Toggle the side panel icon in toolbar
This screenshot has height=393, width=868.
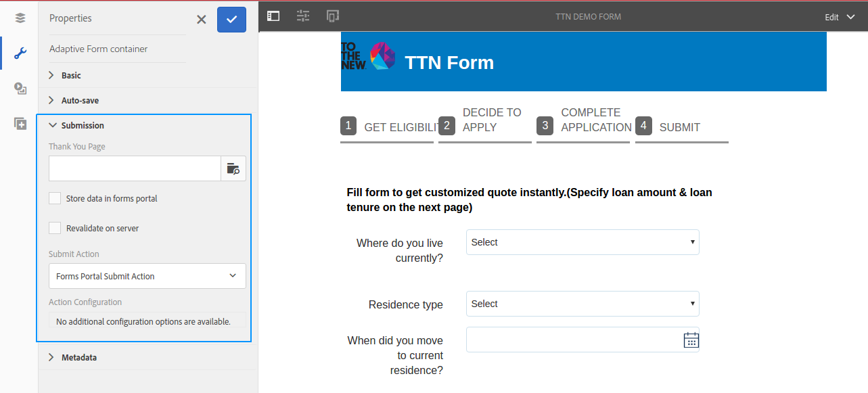coord(273,16)
